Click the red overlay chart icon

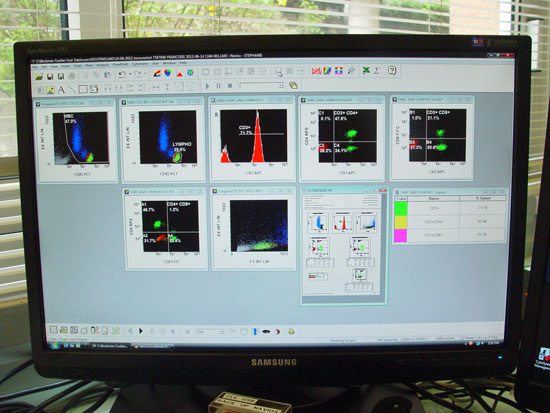316,71
